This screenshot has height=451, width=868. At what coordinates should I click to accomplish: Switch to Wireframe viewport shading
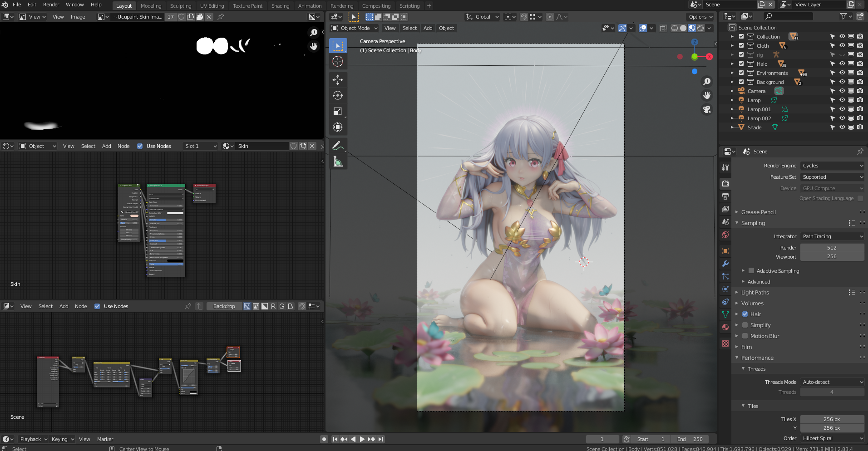[x=675, y=28]
